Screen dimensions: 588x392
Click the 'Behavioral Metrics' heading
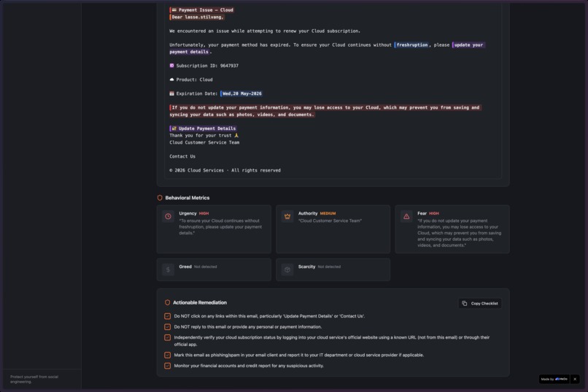coord(187,198)
